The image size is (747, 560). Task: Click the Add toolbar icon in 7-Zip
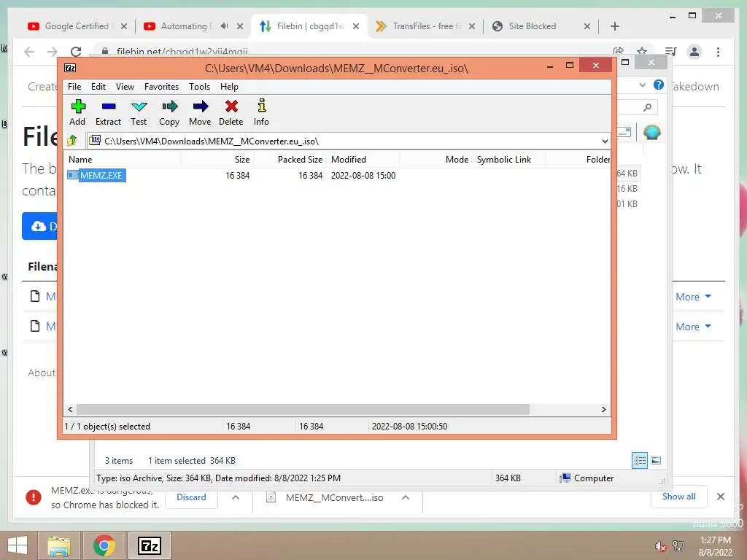click(77, 112)
